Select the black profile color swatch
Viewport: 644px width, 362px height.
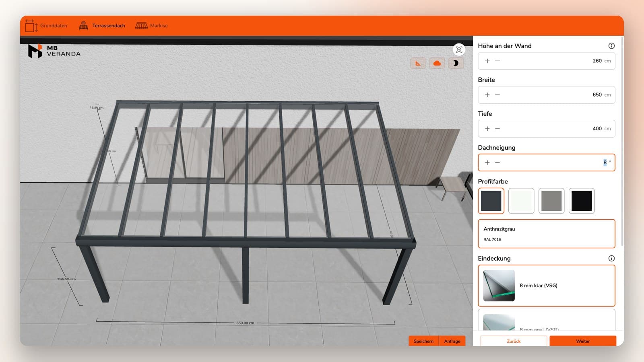pyautogui.click(x=582, y=201)
